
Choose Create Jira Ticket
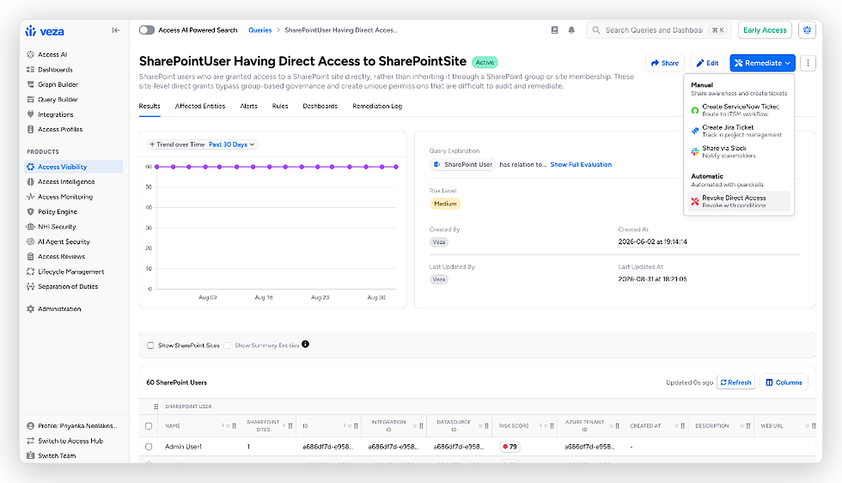click(x=739, y=131)
